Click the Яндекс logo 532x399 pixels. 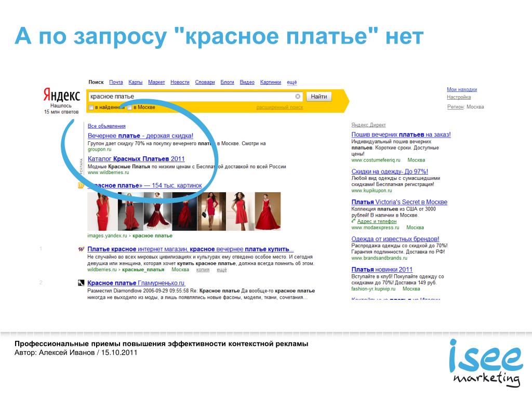tap(61, 95)
